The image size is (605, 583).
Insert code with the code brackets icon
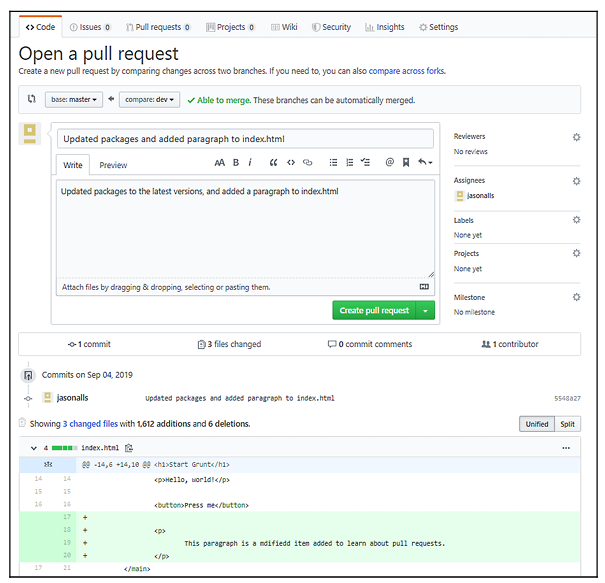291,162
